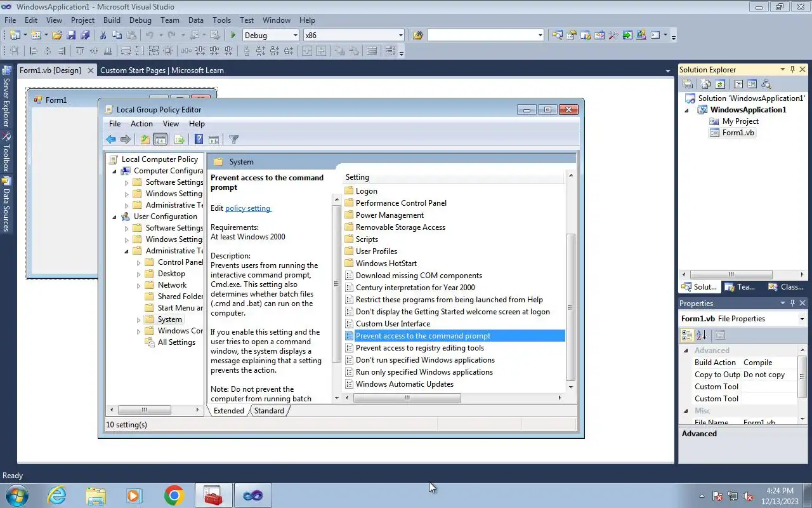Open Toolbox icon with crossed tools
812x508 pixels.
(x=613, y=36)
